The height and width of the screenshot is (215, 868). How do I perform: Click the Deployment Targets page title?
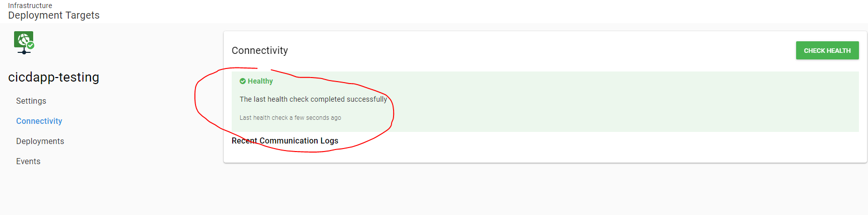54,16
